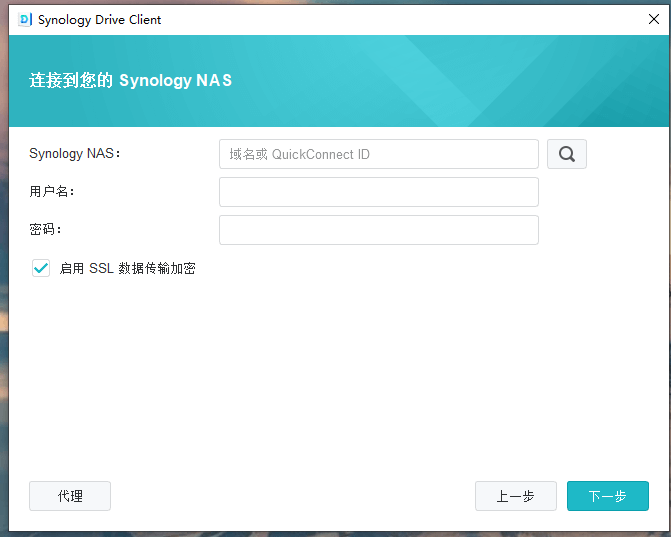This screenshot has width=671, height=537.
Task: Proceed with the 下一步 button
Action: click(x=607, y=496)
